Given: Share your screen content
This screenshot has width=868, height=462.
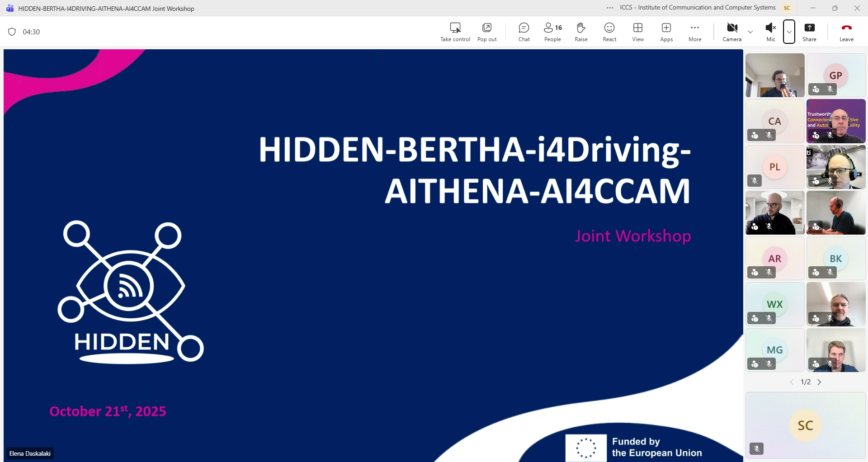Looking at the screenshot, I should coord(809,32).
